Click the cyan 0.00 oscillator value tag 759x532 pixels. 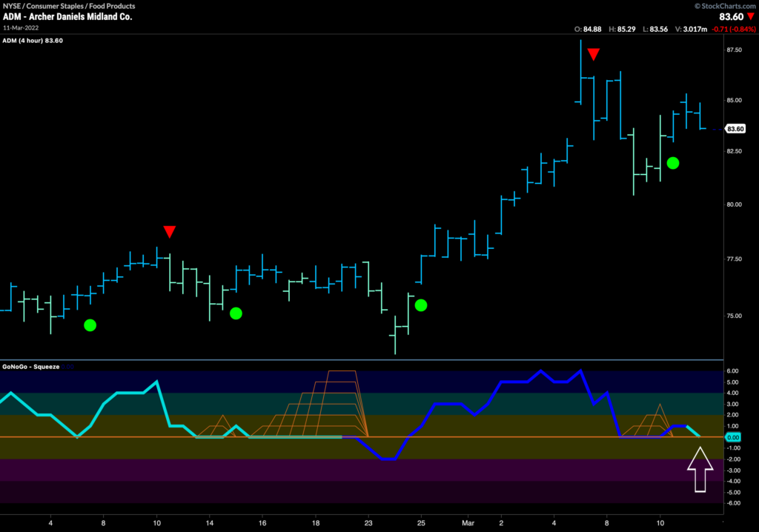[733, 437]
